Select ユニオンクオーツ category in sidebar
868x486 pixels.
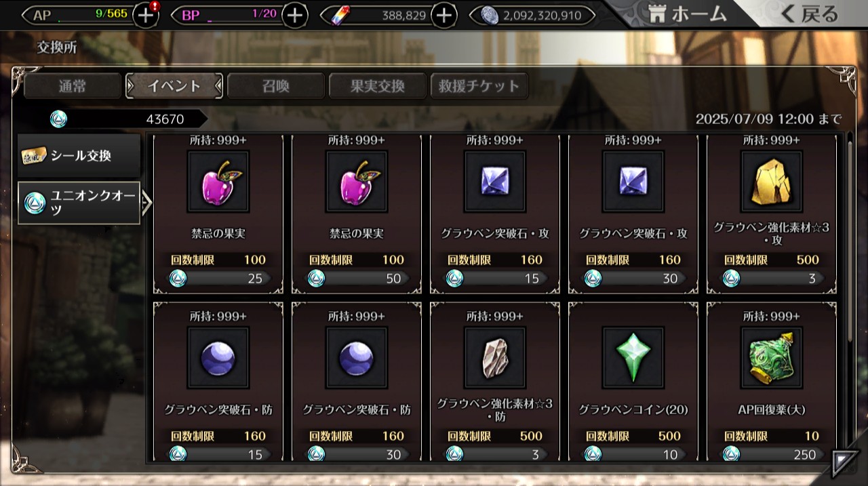click(x=79, y=203)
